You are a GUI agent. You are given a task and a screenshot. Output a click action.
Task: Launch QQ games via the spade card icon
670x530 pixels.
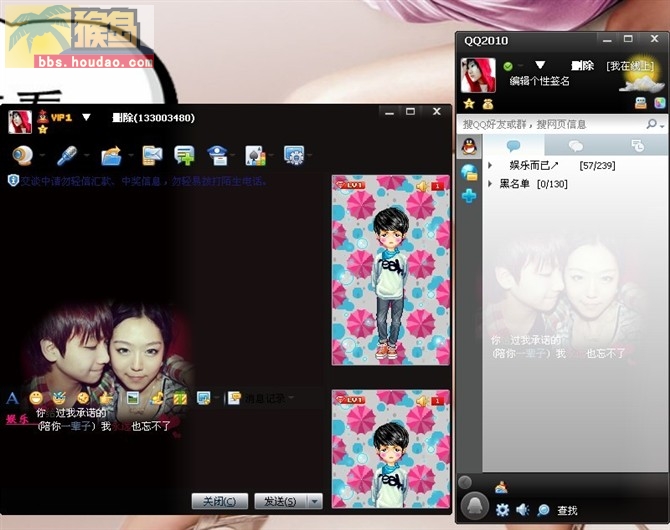[255, 155]
